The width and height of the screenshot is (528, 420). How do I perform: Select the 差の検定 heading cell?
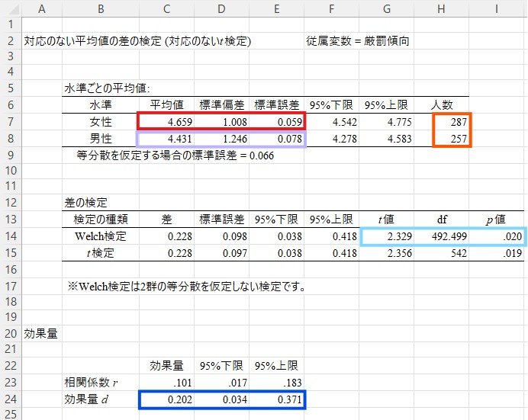pyautogui.click(x=85, y=204)
